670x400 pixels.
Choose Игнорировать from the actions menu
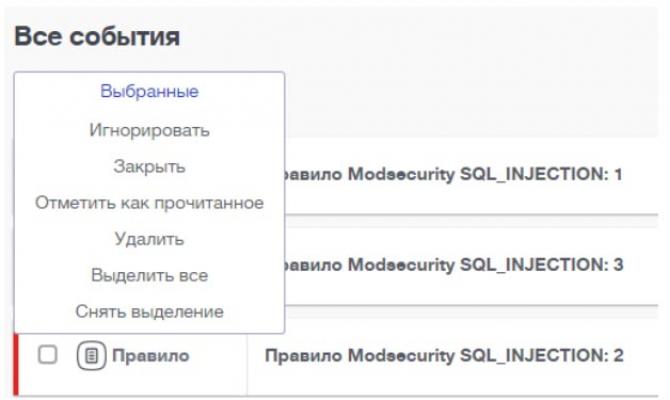(x=149, y=130)
